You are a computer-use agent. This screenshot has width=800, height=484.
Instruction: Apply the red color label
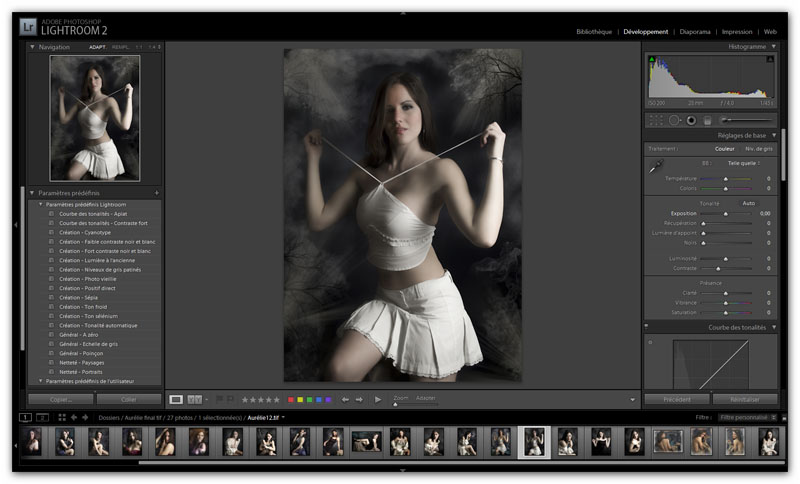(289, 399)
